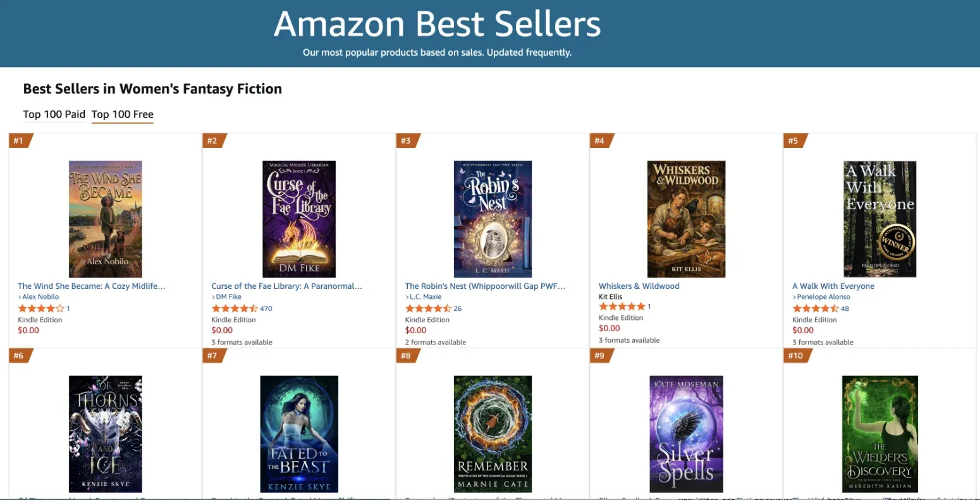Image resolution: width=980 pixels, height=500 pixels.
Task: Open Whiskers & Wildwood book cover
Action: [686, 219]
